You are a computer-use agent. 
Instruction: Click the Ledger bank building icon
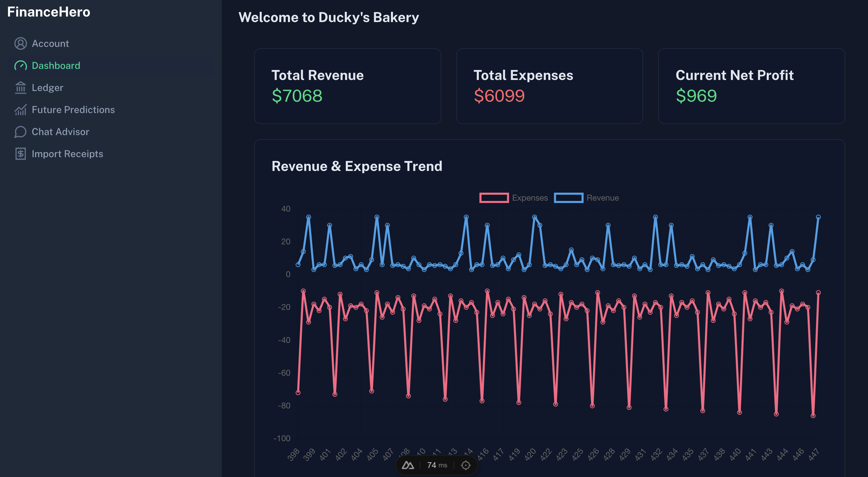(x=20, y=88)
